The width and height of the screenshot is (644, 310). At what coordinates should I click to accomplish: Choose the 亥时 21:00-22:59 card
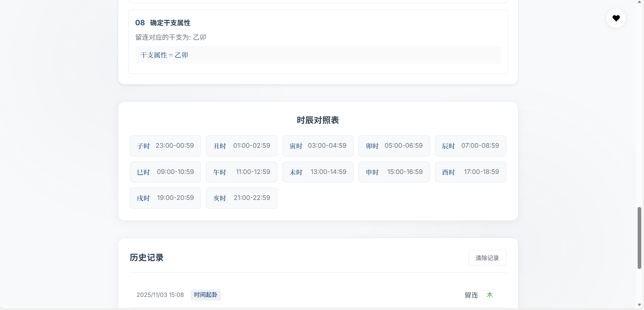click(x=241, y=198)
